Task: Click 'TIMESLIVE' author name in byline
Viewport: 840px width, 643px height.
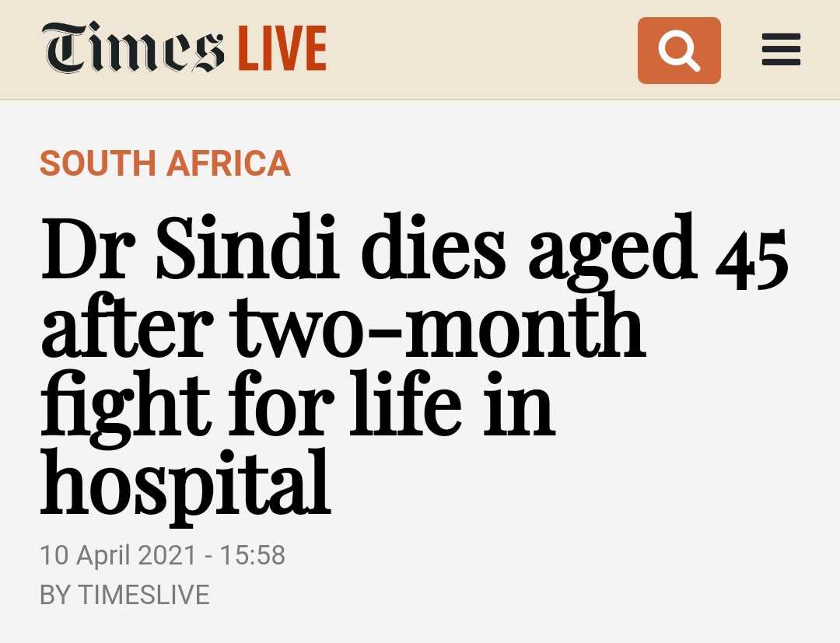Action: 144,596
